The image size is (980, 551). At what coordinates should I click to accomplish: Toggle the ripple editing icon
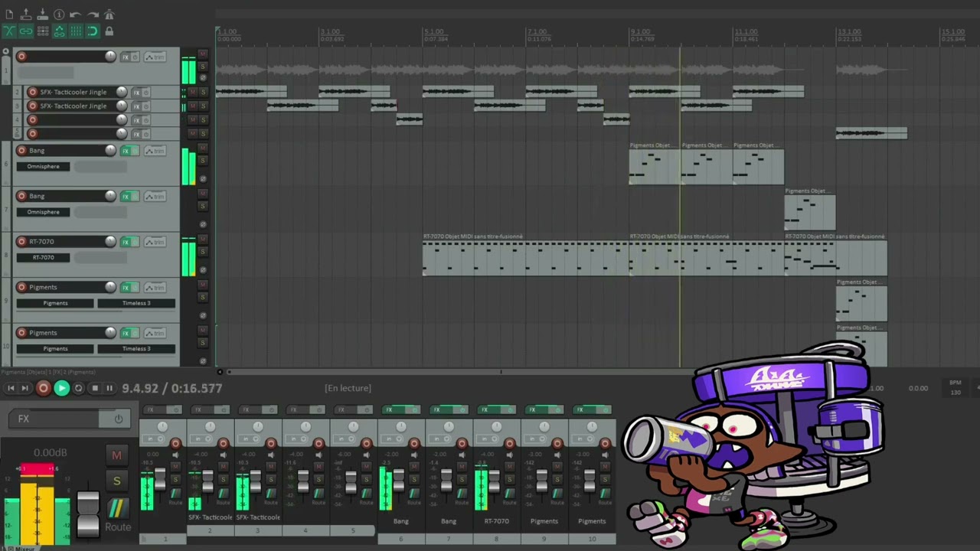click(x=42, y=31)
